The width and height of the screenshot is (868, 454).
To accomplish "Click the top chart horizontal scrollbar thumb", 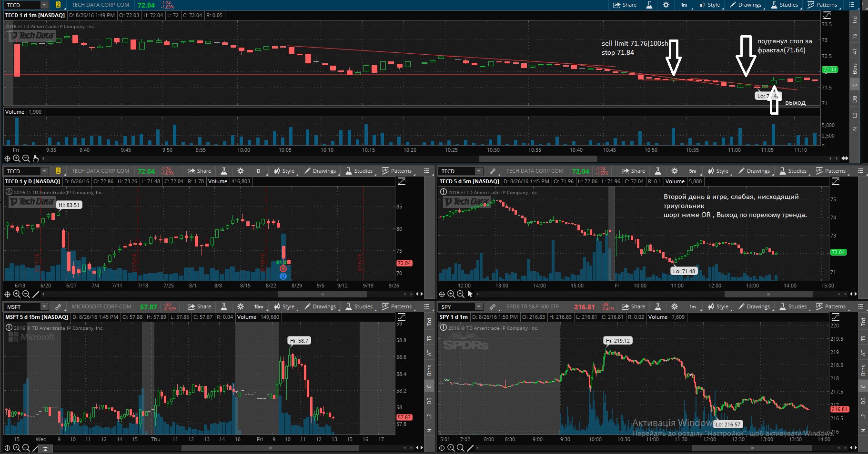I will 537,158.
